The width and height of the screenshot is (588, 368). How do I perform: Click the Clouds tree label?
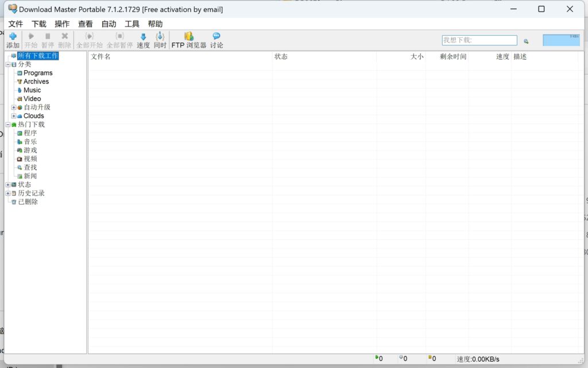point(34,116)
